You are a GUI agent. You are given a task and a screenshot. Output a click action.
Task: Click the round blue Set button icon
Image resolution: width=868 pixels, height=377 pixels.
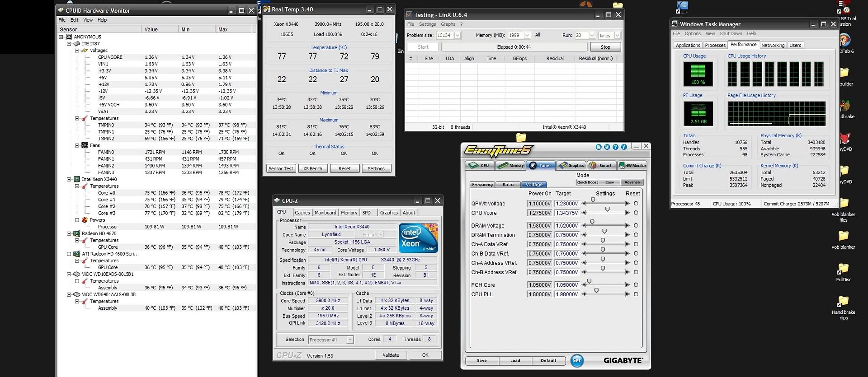click(x=576, y=360)
